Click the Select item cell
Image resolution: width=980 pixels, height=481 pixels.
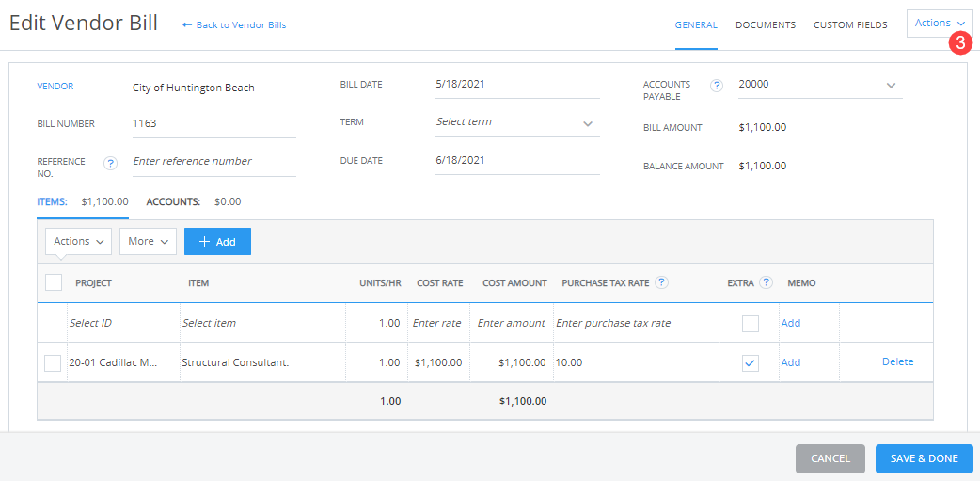point(262,324)
